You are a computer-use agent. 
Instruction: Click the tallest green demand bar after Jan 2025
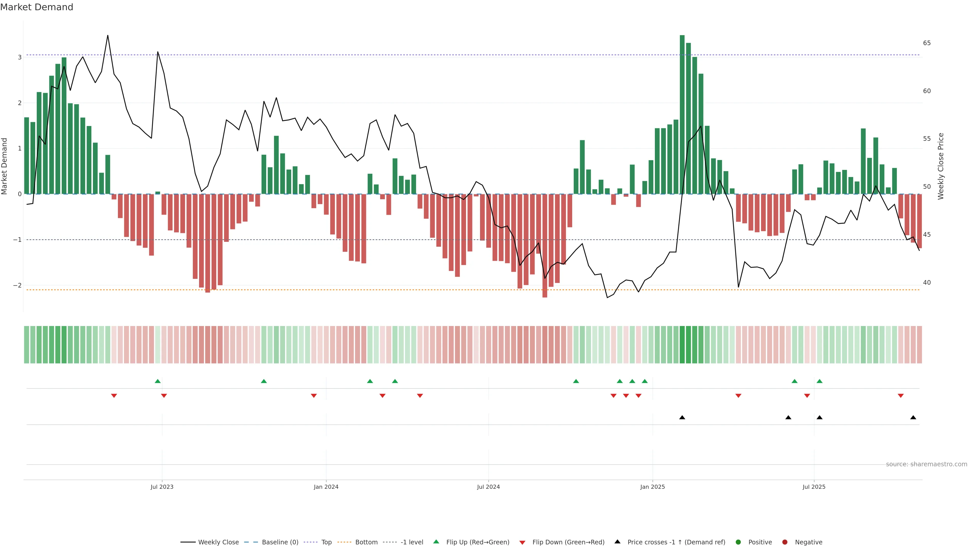click(x=682, y=114)
